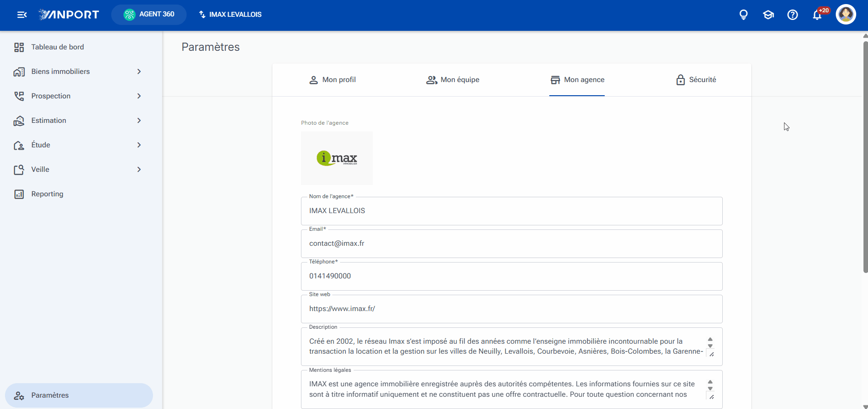The width and height of the screenshot is (868, 409).
Task: Click the IMAX LEVALLOIS agency switcher
Action: point(230,15)
